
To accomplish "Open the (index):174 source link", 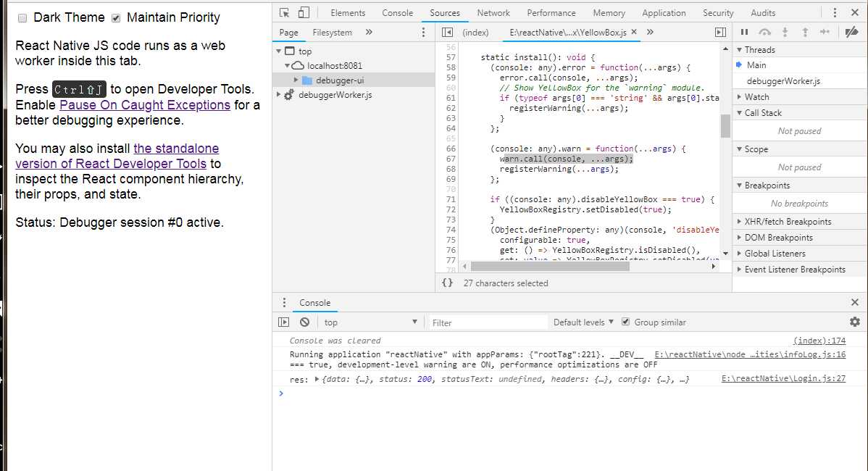I will [819, 341].
